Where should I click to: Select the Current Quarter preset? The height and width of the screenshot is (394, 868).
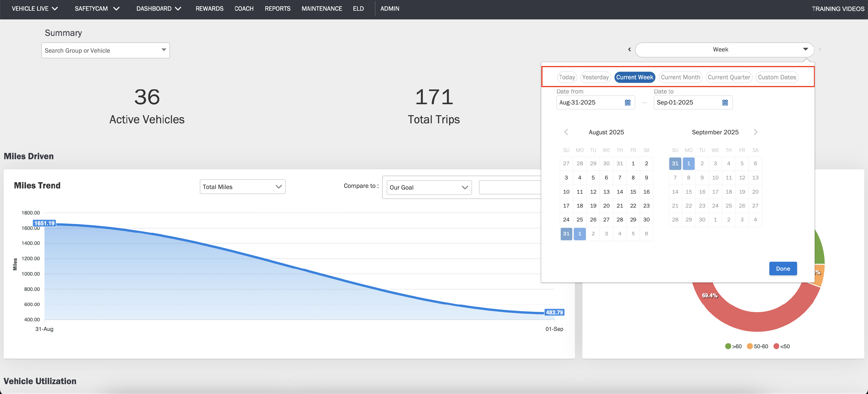pos(729,77)
